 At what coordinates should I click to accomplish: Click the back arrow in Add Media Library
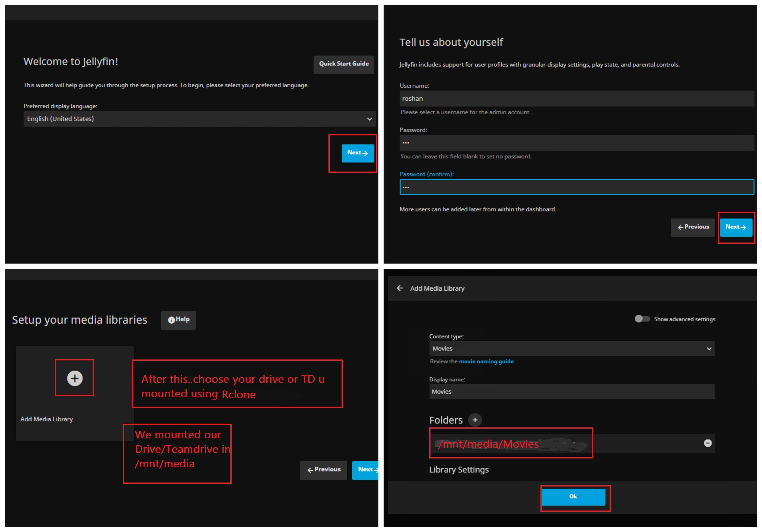pyautogui.click(x=400, y=288)
